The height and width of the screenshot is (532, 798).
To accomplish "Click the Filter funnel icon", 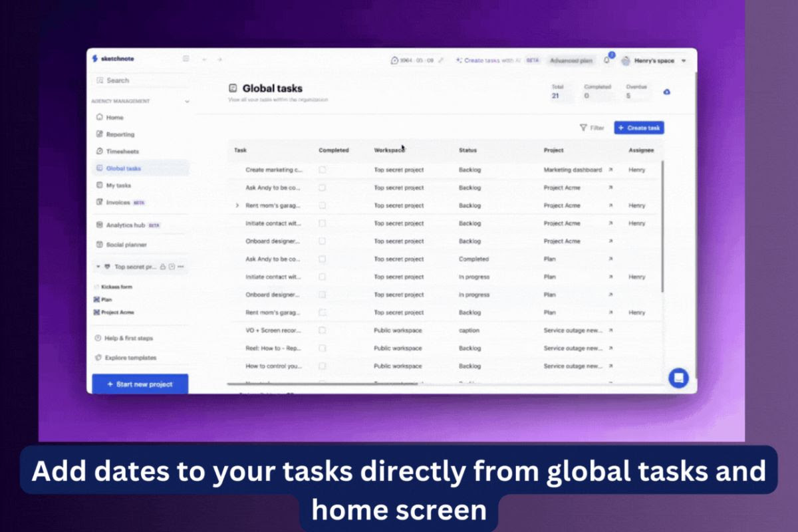I will click(583, 128).
